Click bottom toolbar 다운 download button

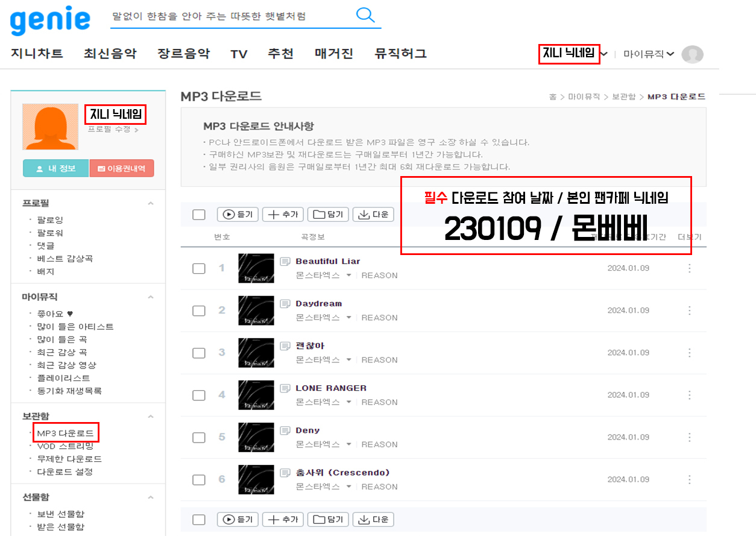[x=373, y=519]
